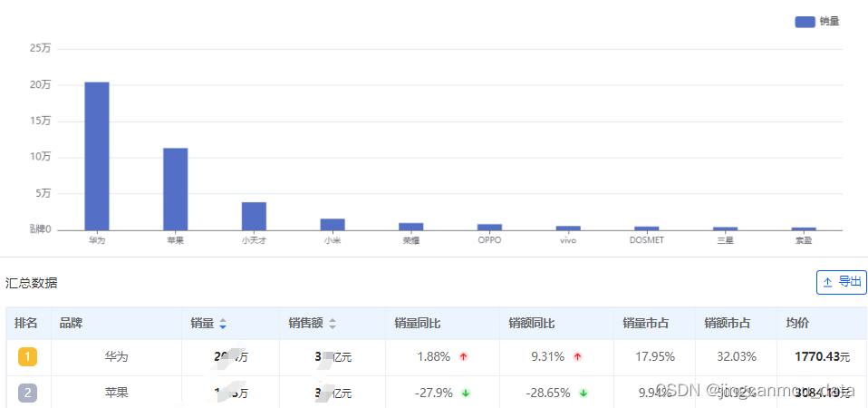The image size is (868, 408).
Task: Click the 华为 bar in the chart
Action: [97, 156]
